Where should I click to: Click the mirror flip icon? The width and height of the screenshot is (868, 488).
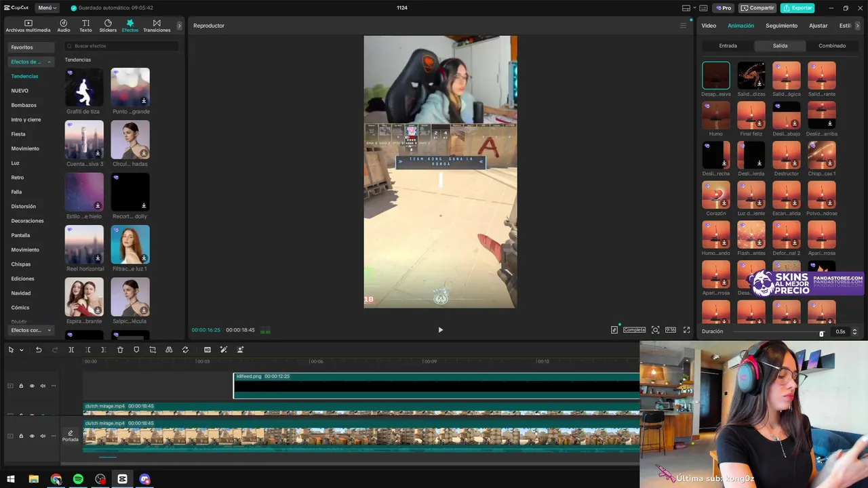point(169,350)
